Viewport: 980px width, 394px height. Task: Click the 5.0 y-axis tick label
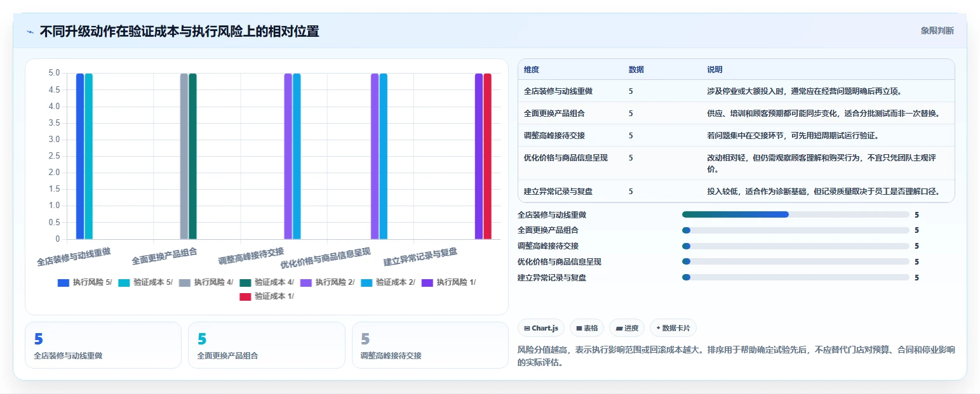[54, 73]
